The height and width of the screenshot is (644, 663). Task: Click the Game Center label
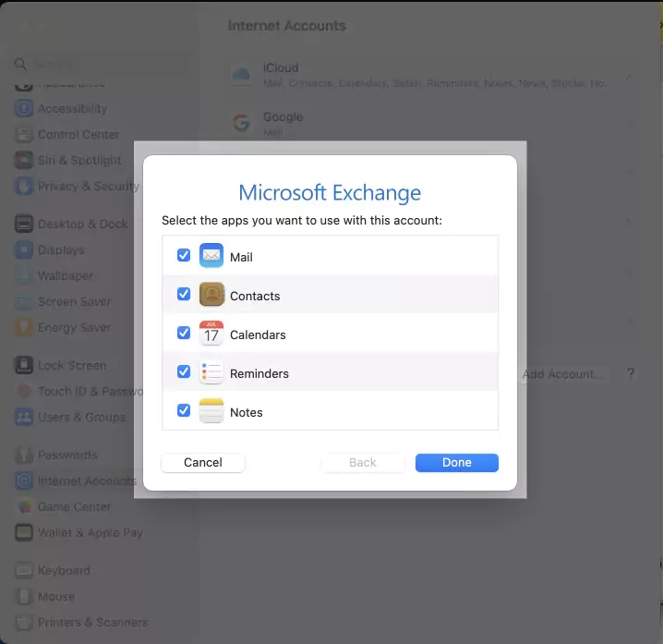(75, 506)
